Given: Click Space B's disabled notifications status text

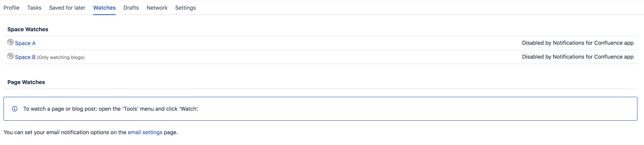Looking at the screenshot, I should tap(578, 57).
